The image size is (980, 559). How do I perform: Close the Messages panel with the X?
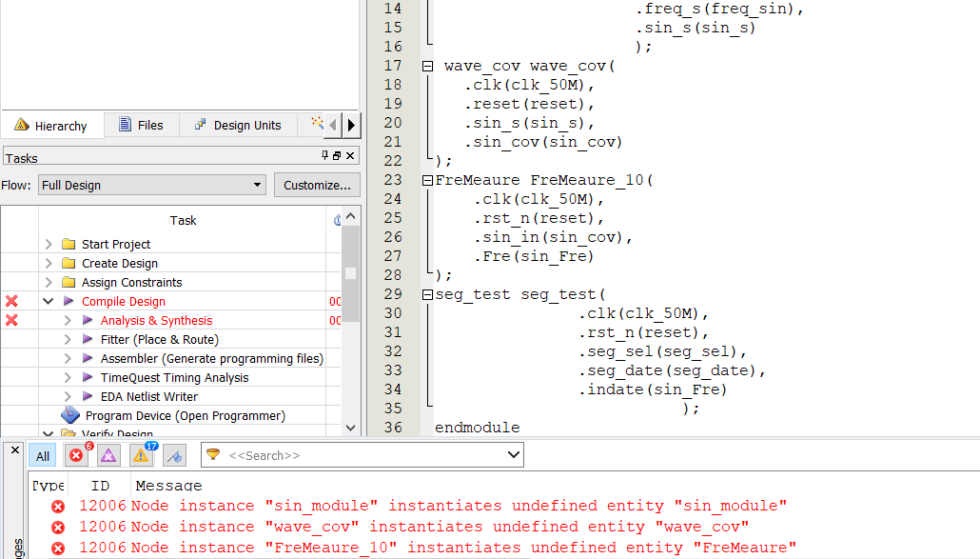coord(14,449)
